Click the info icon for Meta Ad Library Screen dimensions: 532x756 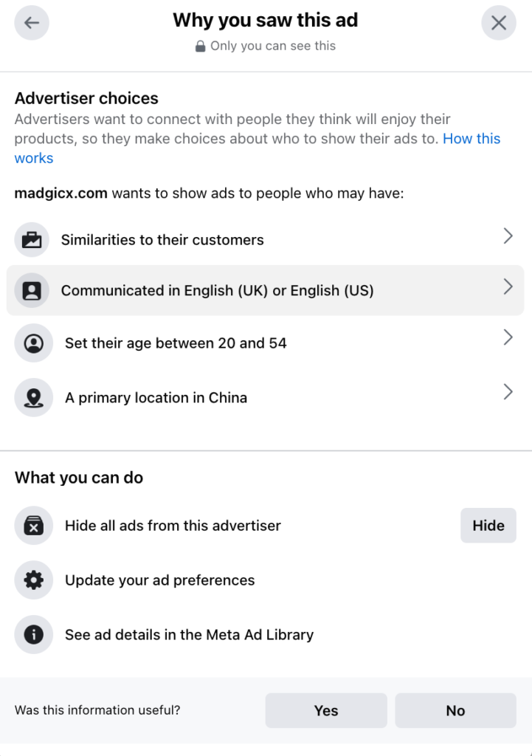point(34,634)
